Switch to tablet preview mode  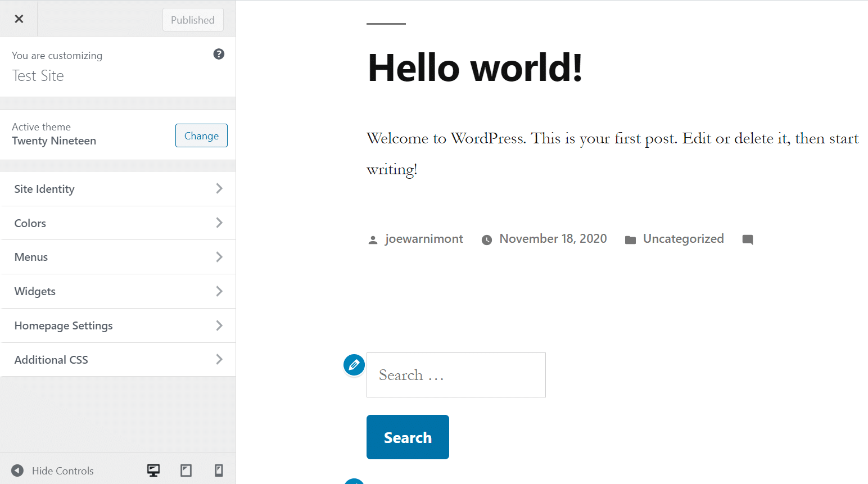coord(186,470)
